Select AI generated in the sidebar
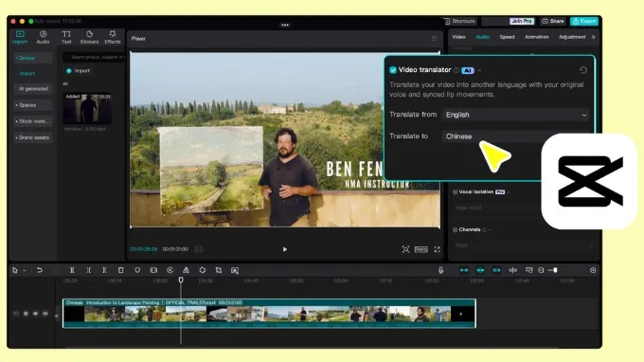This screenshot has height=362, width=644. pos(33,89)
